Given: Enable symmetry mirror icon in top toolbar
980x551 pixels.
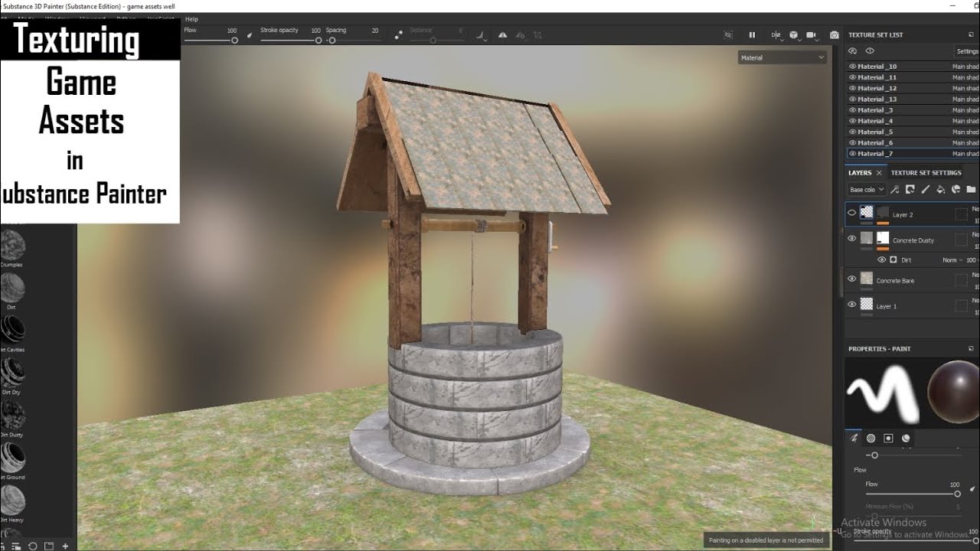Looking at the screenshot, I should (502, 34).
